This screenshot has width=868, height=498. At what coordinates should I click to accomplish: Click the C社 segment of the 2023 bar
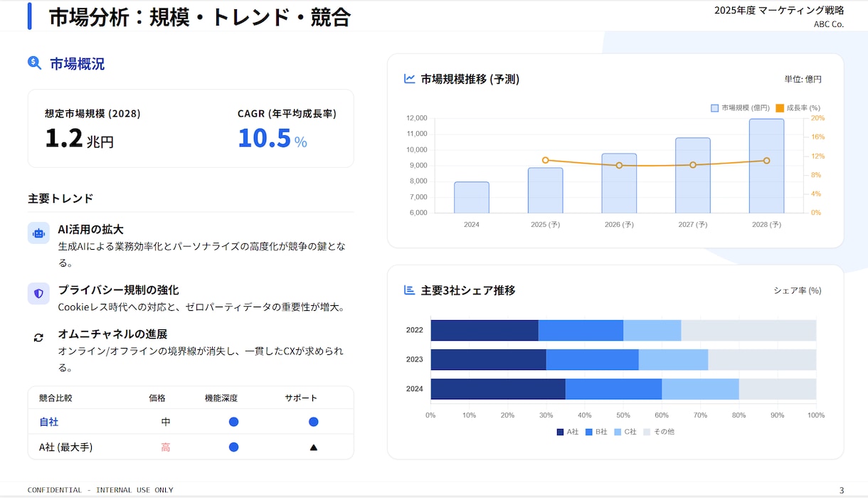(673, 359)
